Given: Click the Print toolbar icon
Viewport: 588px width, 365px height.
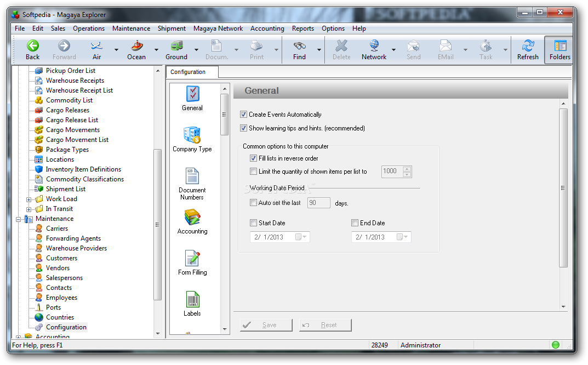Looking at the screenshot, I should (256, 46).
